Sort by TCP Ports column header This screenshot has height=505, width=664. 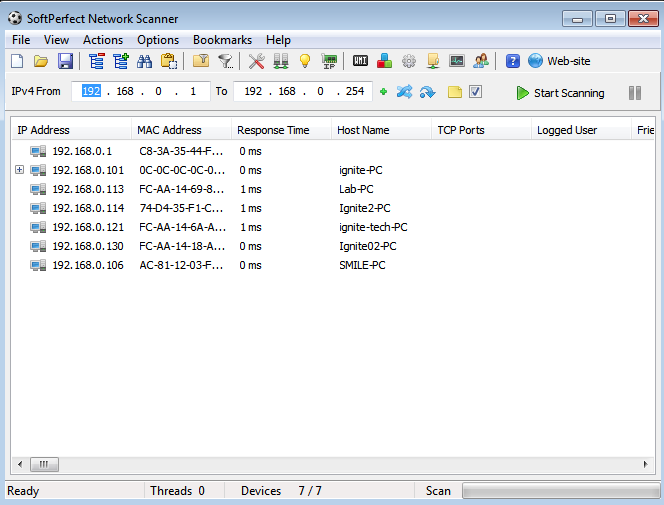coord(481,130)
